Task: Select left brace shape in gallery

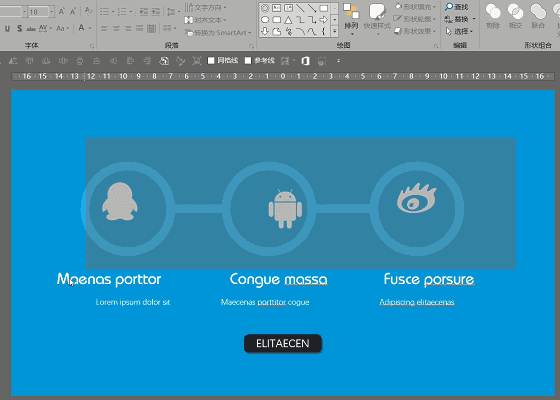Action: (x=324, y=31)
